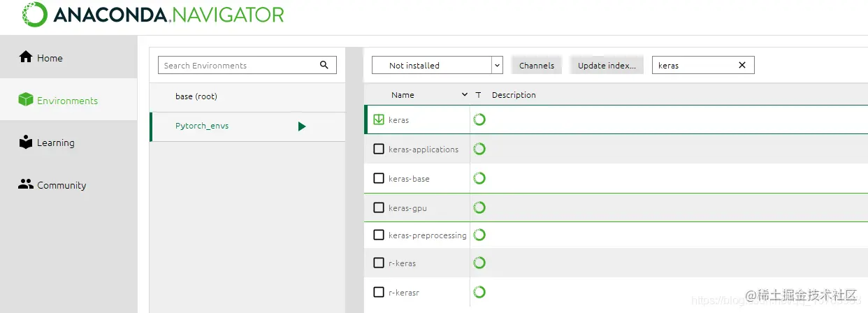
Task: Open the Environments tab
Action: [68, 100]
